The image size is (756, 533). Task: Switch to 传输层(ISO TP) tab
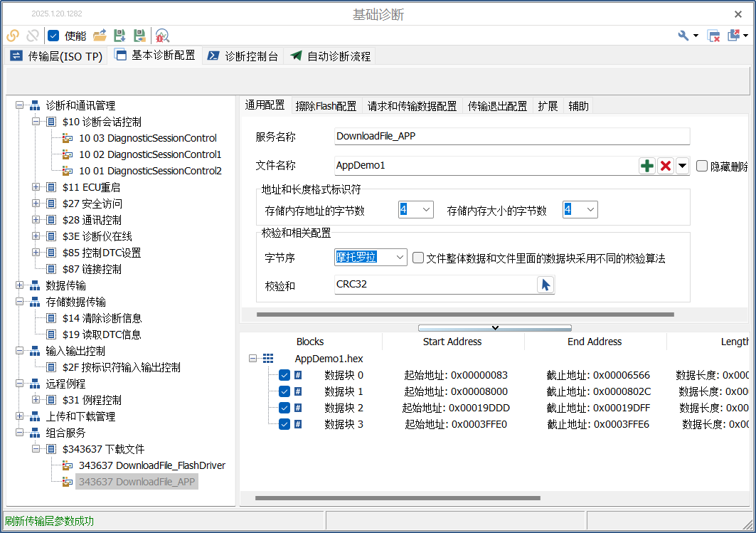(56, 56)
